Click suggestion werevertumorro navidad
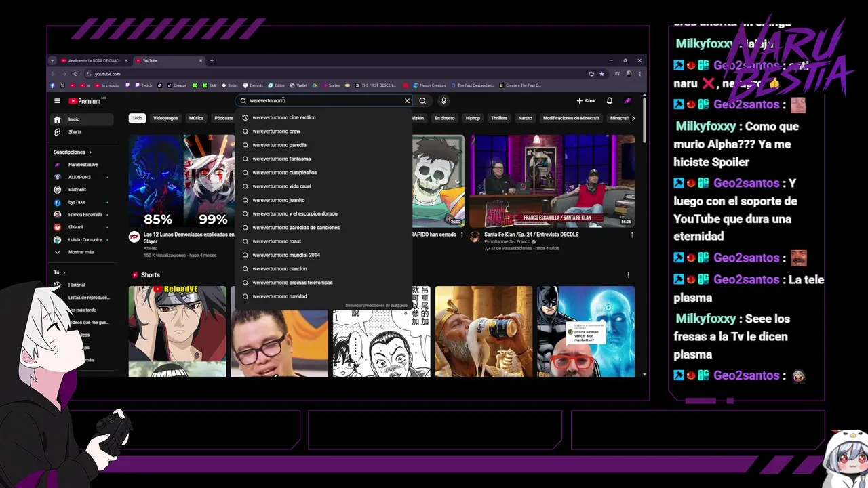The height and width of the screenshot is (488, 868). tap(323, 296)
